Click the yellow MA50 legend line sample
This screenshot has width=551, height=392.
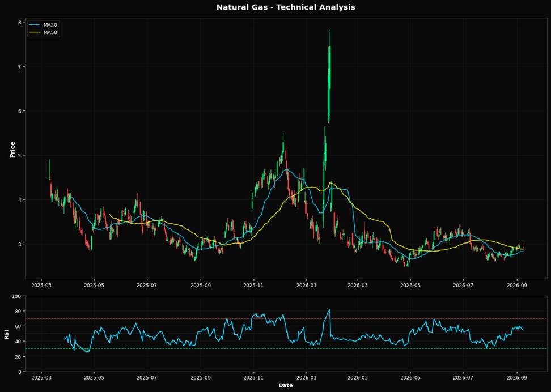tap(35, 33)
